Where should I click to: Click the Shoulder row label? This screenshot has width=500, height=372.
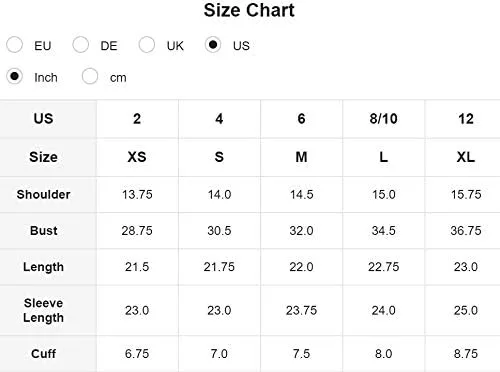point(43,194)
